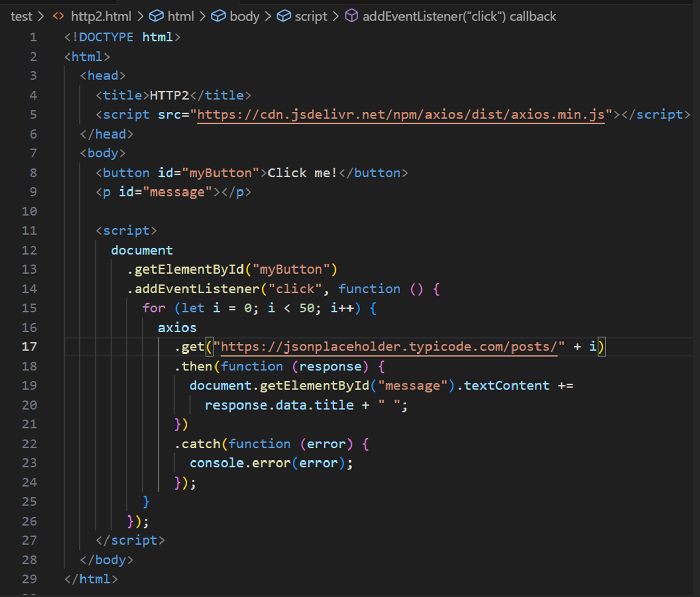The image size is (700, 597).
Task: Expand breadcrumb chevron after 'test'
Action: click(x=41, y=16)
